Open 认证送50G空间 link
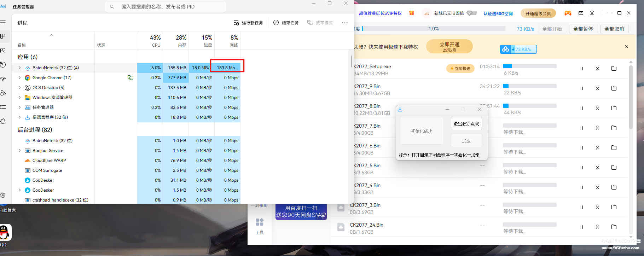Image resolution: width=644 pixels, height=256 pixels. 498,13
